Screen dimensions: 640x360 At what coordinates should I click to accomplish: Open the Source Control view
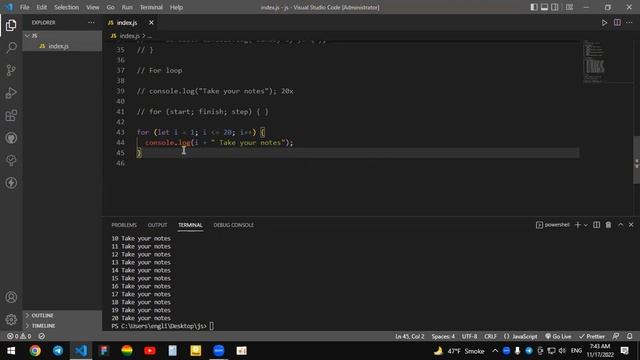11,70
